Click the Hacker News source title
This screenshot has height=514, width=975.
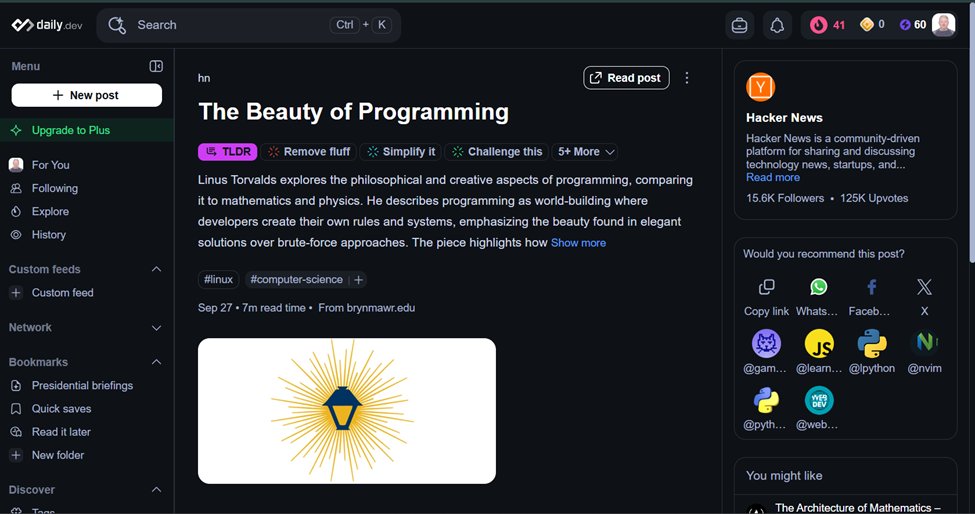784,117
